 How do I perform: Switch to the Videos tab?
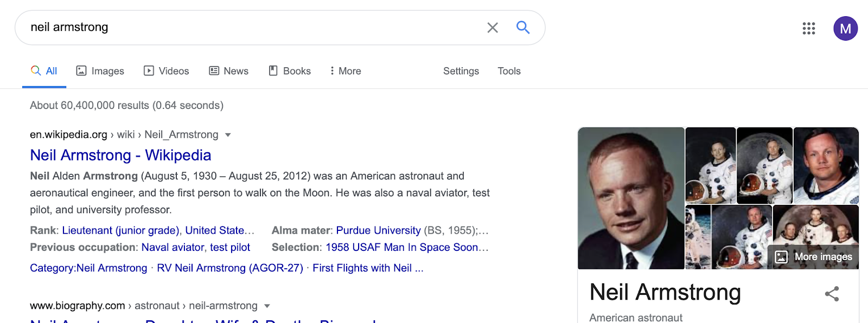click(166, 71)
